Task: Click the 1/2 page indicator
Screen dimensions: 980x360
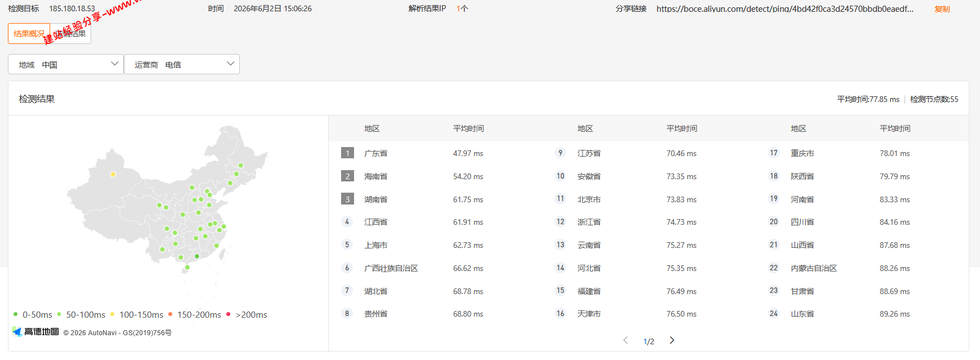Action: coord(648,341)
